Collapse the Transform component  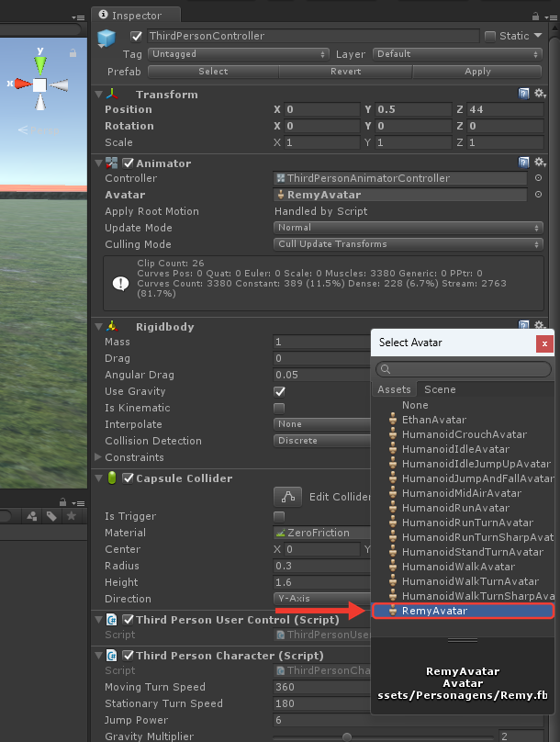[x=99, y=95]
